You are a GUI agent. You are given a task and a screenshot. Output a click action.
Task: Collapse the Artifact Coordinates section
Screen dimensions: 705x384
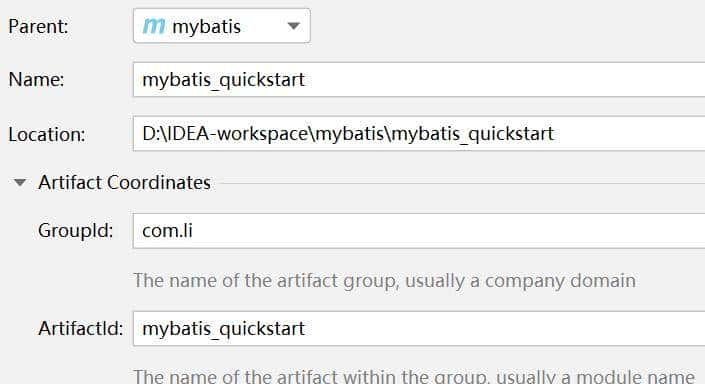(20, 183)
